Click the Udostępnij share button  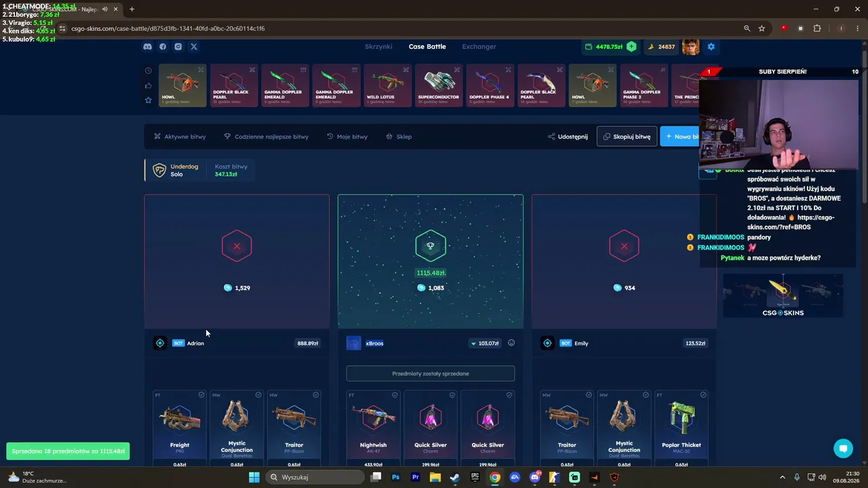(x=568, y=137)
